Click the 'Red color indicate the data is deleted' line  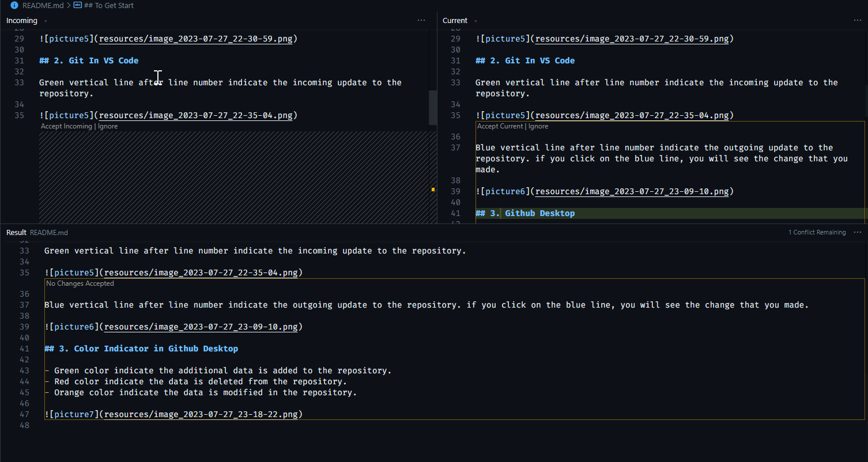196,381
